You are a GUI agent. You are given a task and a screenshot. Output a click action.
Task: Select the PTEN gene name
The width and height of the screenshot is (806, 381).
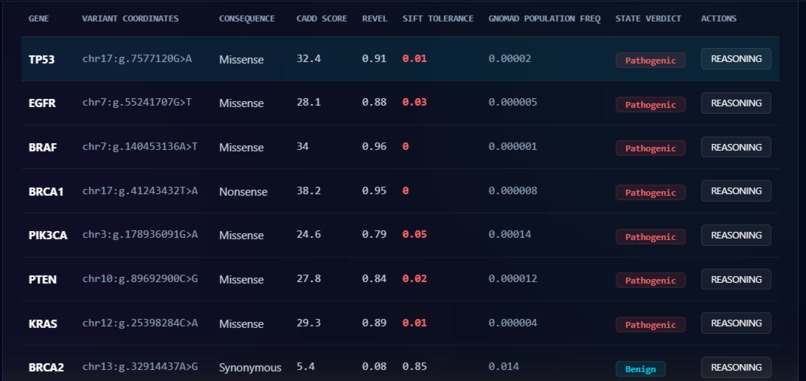43,280
